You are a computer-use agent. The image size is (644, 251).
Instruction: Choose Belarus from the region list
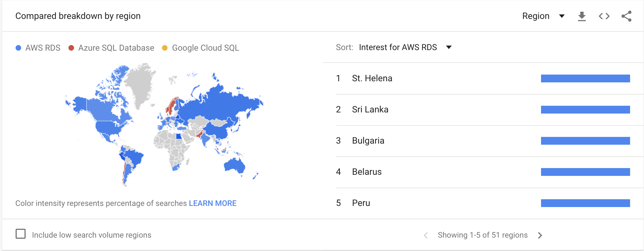click(367, 172)
